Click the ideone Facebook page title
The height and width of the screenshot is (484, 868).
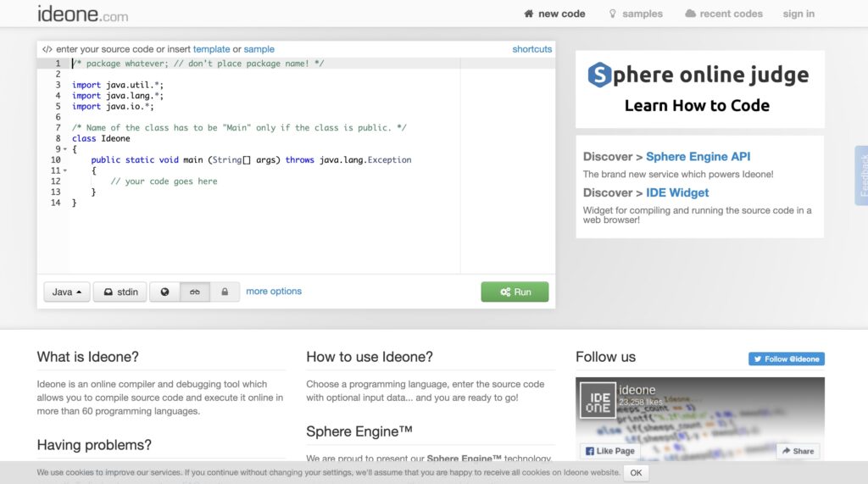click(637, 390)
